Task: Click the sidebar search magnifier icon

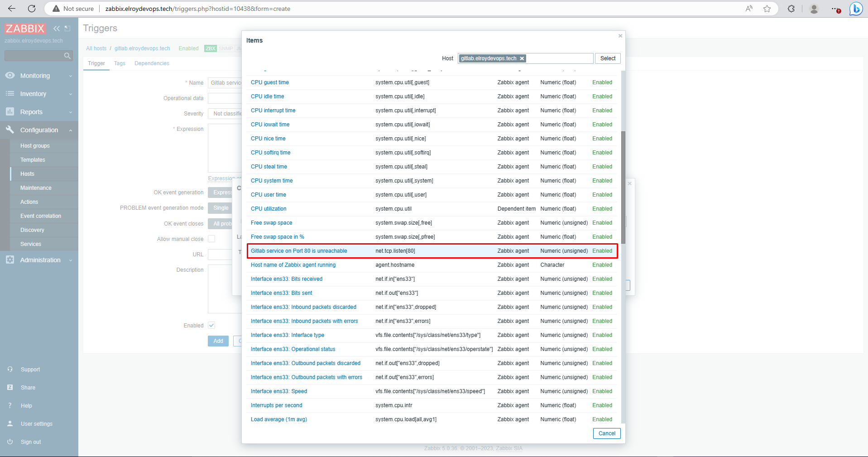Action: point(67,56)
